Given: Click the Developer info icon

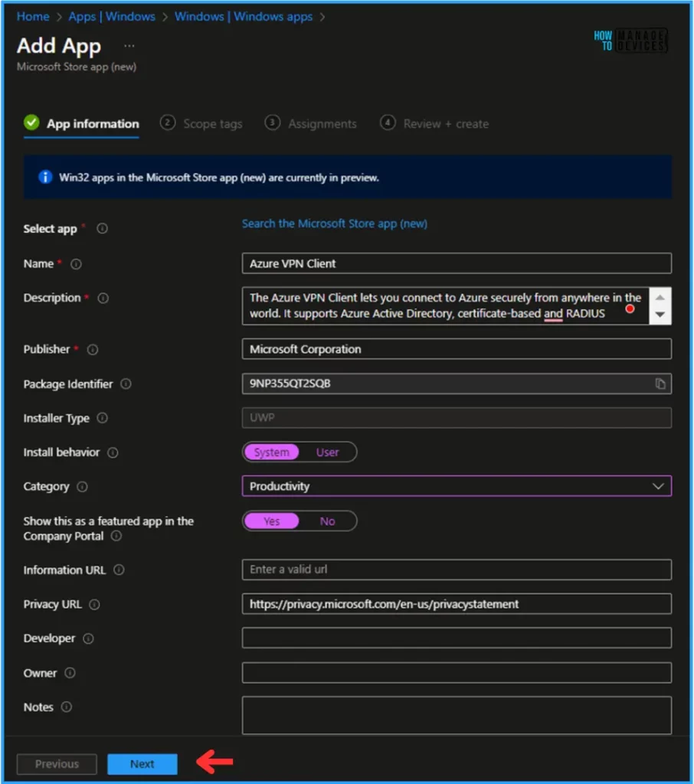Looking at the screenshot, I should point(88,639).
